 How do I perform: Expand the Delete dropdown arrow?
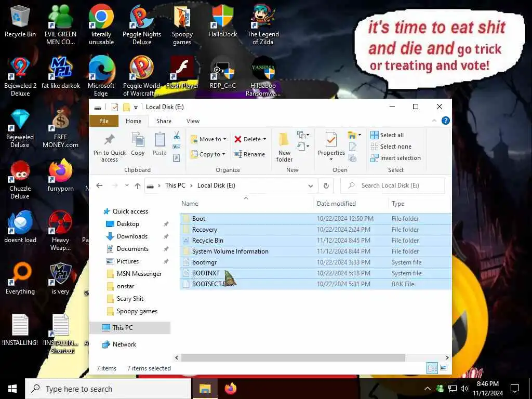pyautogui.click(x=264, y=139)
